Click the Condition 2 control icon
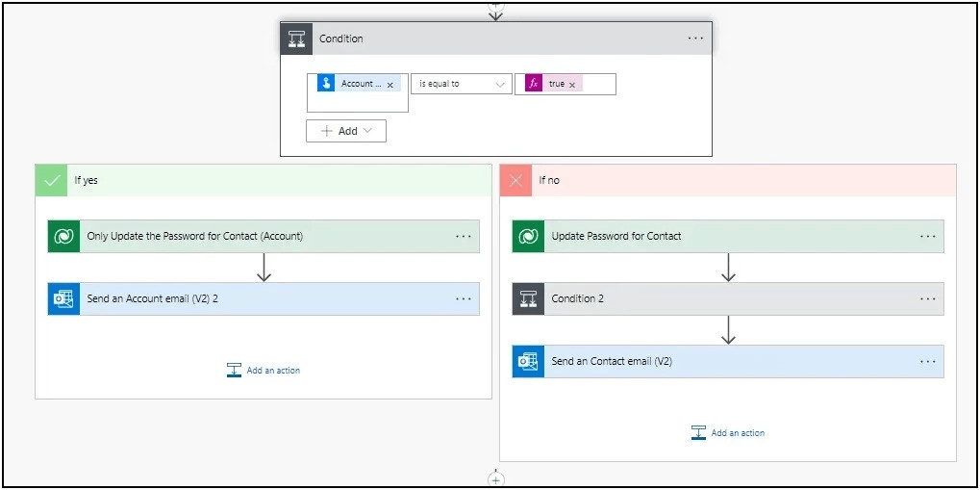 (528, 299)
